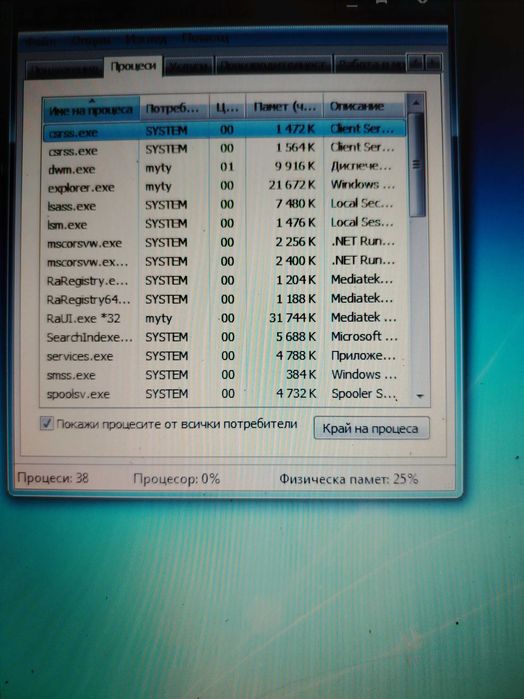The image size is (524, 699).
Task: Select csrss.exe row with 1 564 K
Action: [224, 148]
